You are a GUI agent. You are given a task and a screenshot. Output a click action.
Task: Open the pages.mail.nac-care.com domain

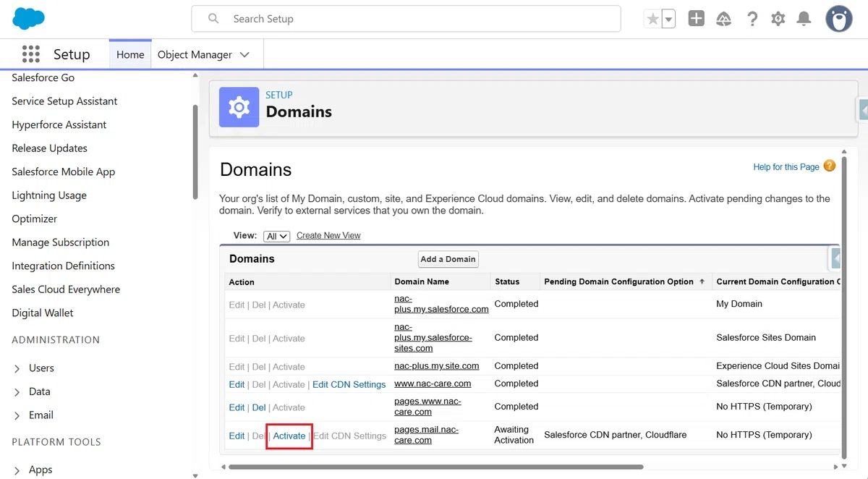[426, 435]
